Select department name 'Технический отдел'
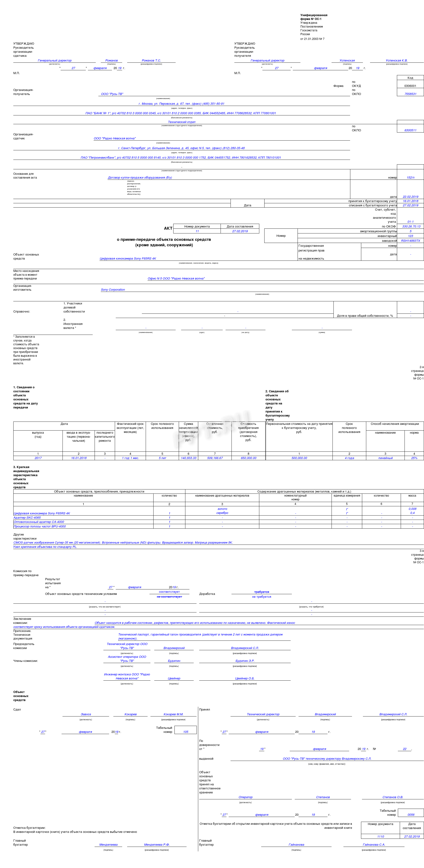 (182, 122)
